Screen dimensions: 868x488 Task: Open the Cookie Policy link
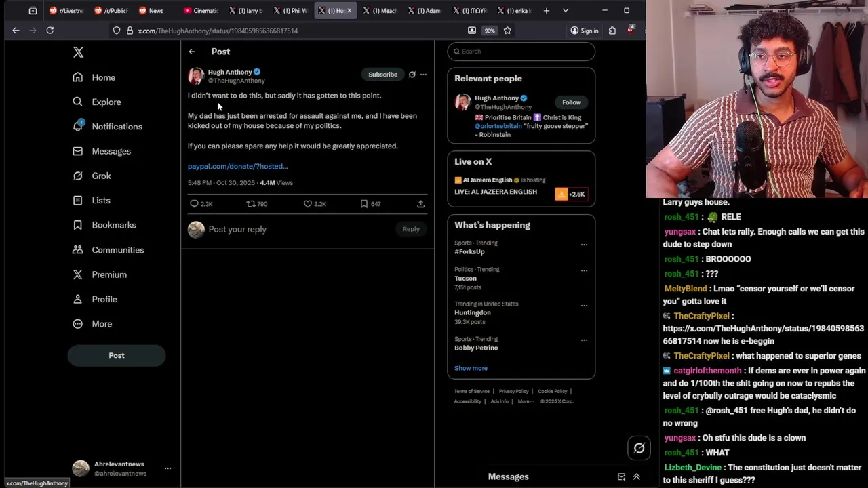pos(553,392)
